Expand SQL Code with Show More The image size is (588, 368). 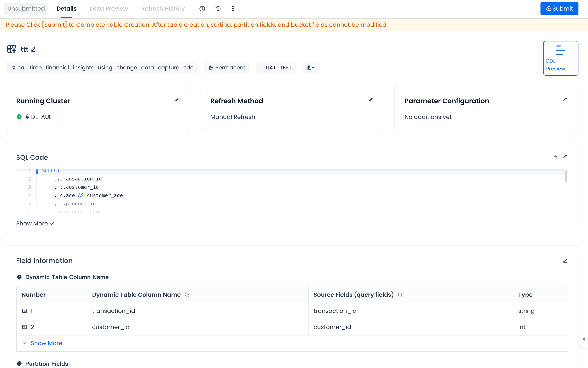35,223
